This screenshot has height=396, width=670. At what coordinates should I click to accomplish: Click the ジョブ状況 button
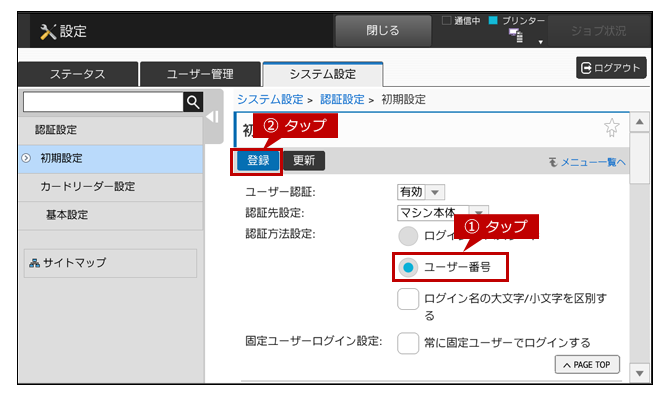[x=598, y=31]
